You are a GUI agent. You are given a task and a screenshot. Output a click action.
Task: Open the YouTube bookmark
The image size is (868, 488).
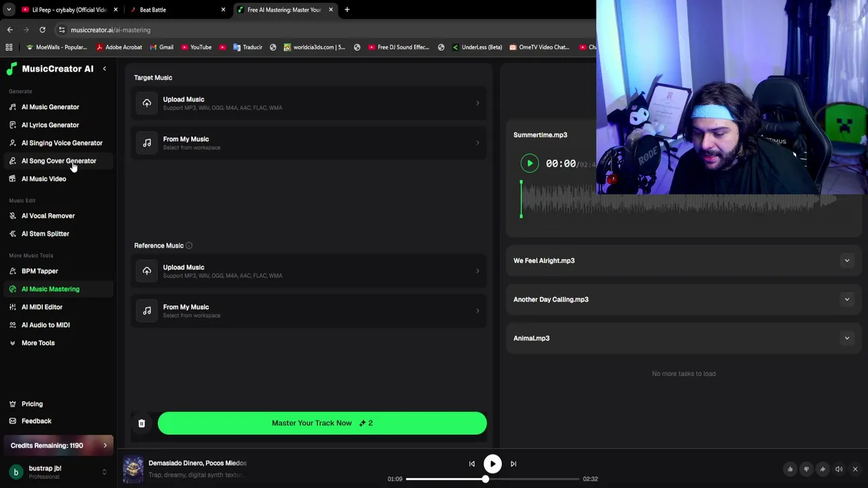pyautogui.click(x=196, y=47)
